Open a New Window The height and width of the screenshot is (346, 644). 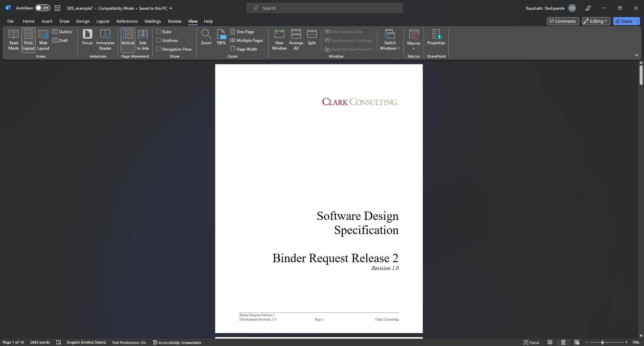click(x=279, y=40)
